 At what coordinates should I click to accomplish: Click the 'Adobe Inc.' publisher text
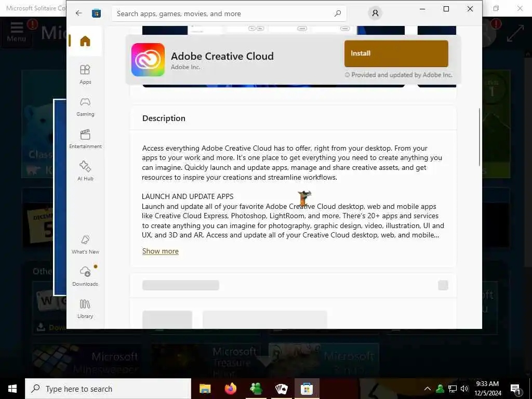(185, 67)
